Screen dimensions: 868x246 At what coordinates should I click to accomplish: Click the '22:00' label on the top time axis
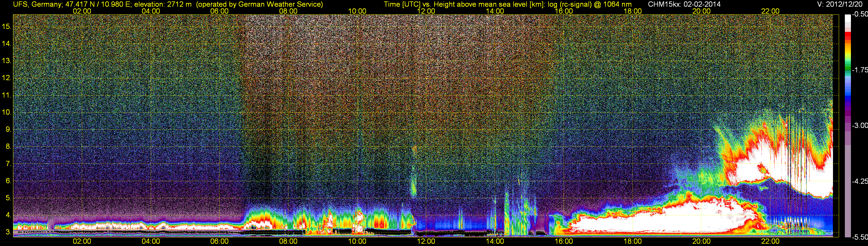pos(770,11)
